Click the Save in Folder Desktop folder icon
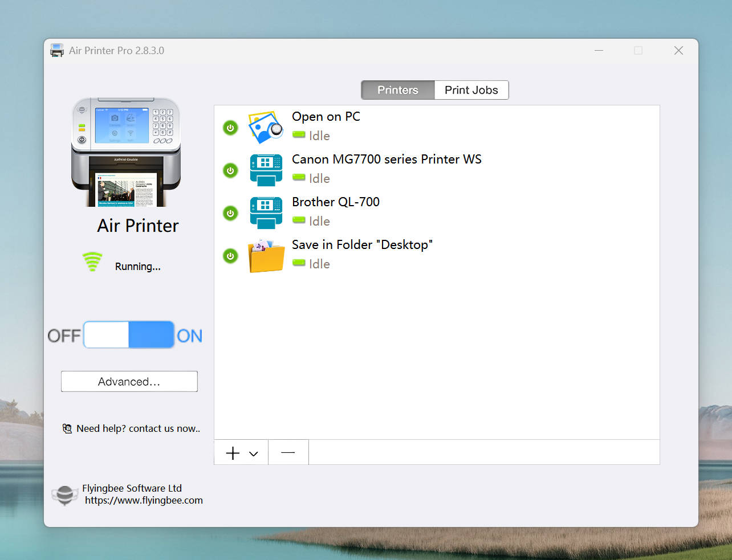This screenshot has height=560, width=732. tap(266, 256)
